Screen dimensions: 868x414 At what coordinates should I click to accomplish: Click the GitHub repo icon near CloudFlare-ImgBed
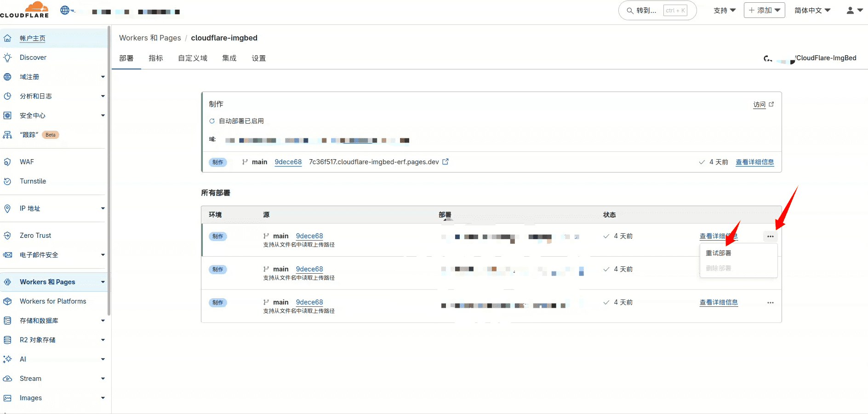[767, 58]
